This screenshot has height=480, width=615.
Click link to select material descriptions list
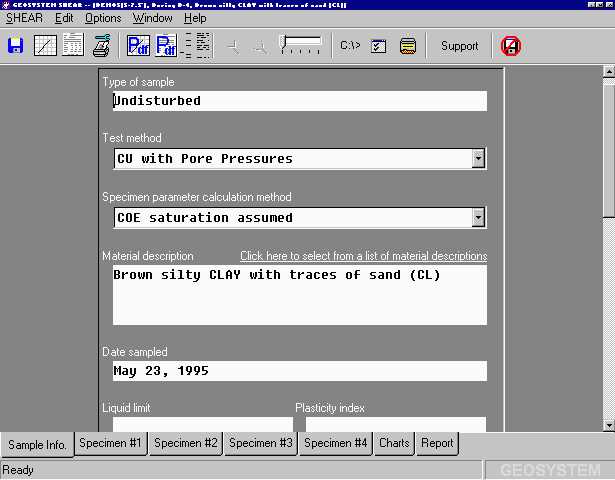click(x=363, y=256)
